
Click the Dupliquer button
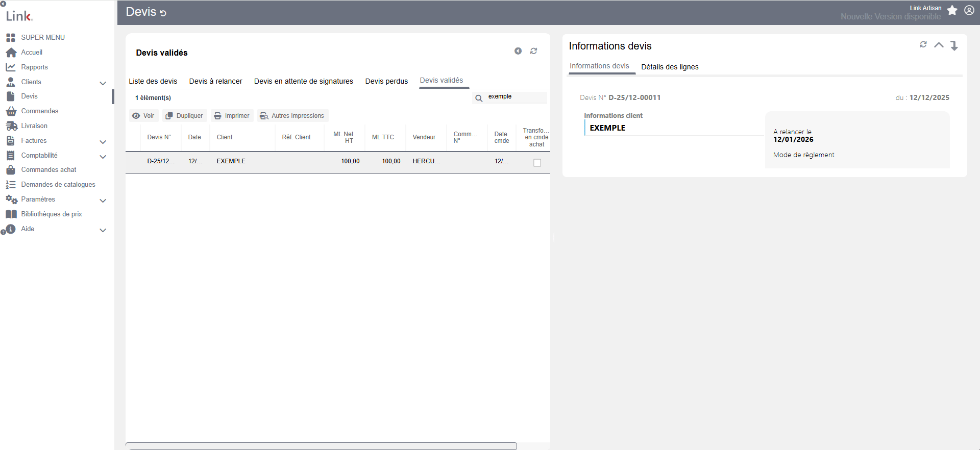pos(184,116)
